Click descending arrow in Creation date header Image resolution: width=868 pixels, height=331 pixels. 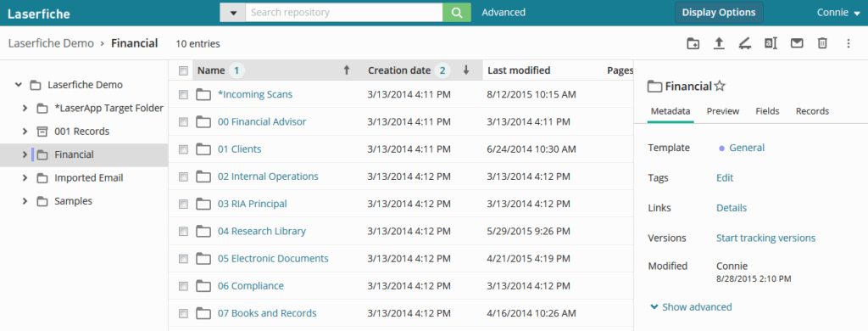tap(466, 70)
